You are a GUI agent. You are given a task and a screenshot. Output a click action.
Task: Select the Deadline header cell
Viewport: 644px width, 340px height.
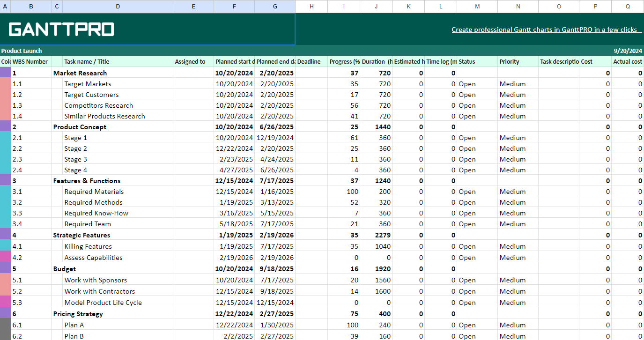pos(311,61)
